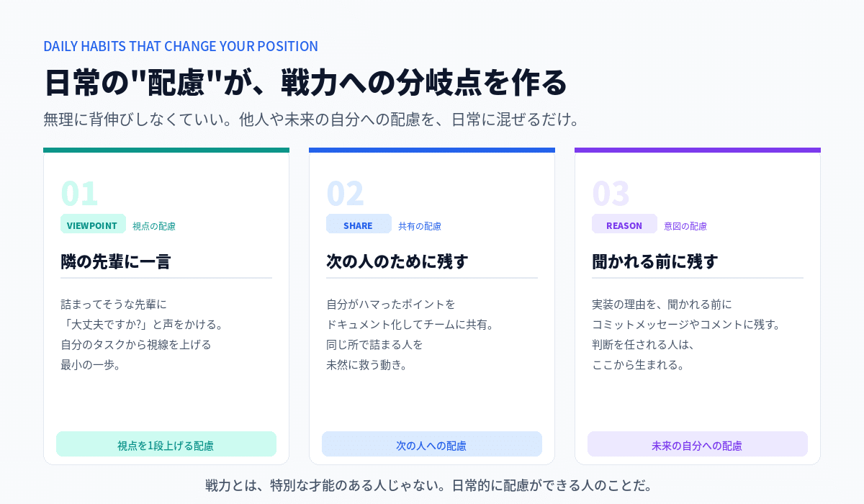The width and height of the screenshot is (864, 504).
Task: Click the "DAILY HABITS THAT CHANGE YOUR POSITION" header
Action: tap(181, 46)
